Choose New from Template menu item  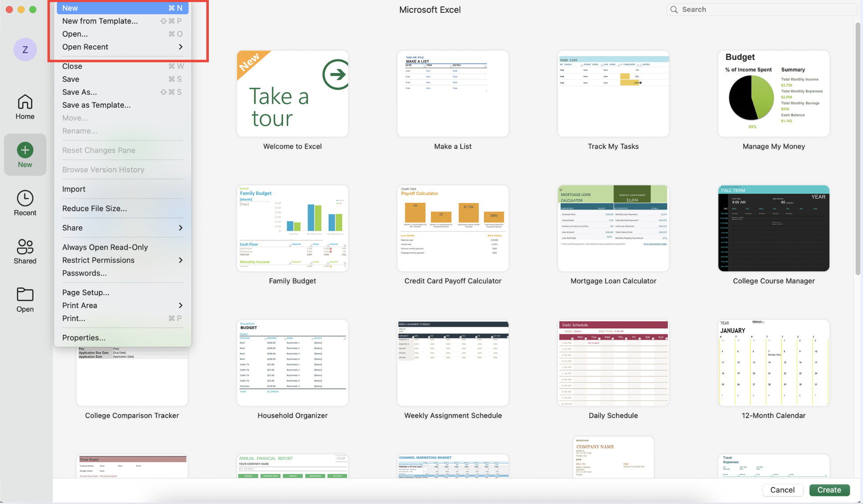pos(122,21)
